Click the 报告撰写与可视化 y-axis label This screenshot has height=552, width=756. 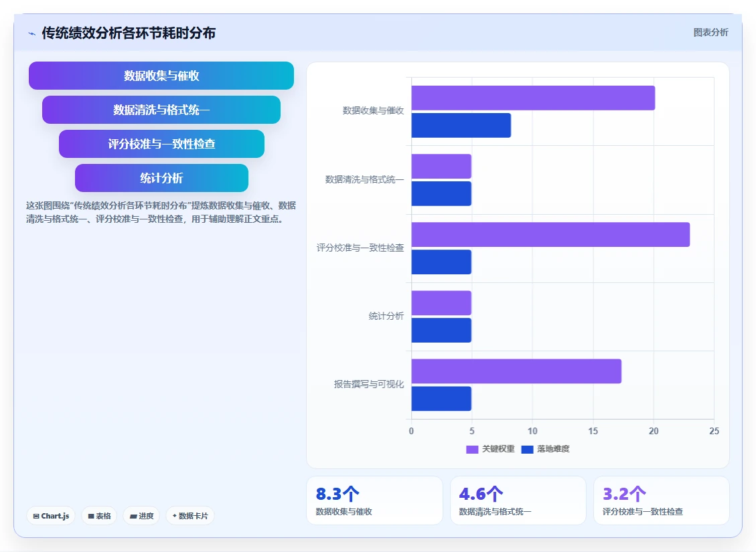tap(369, 384)
